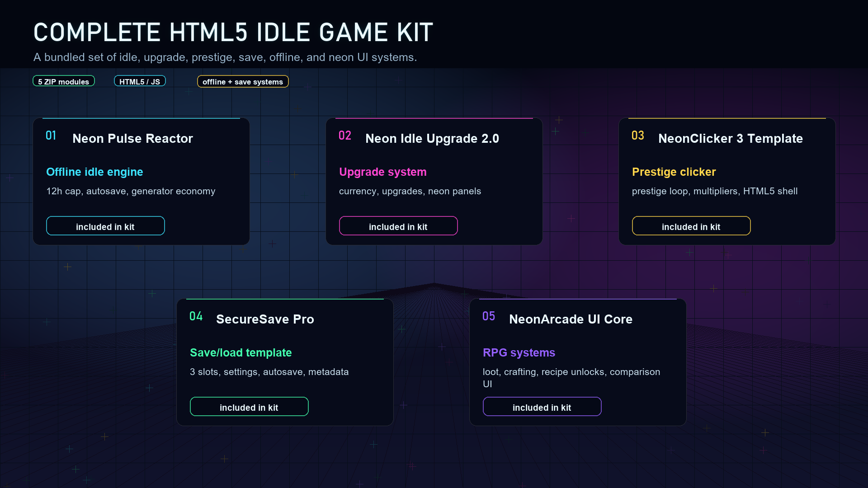Click 'included in kit' on Neon Pulse Reactor card
The image size is (868, 488).
(x=105, y=226)
